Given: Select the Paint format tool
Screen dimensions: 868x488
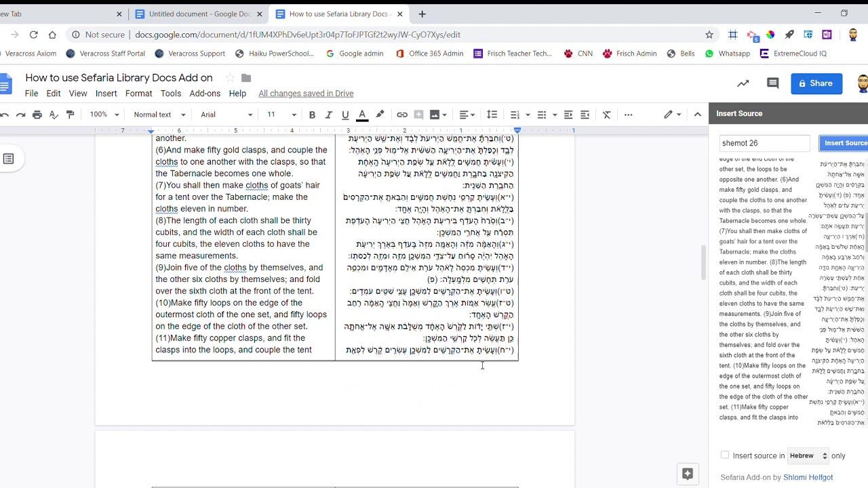Looking at the screenshot, I should point(70,115).
